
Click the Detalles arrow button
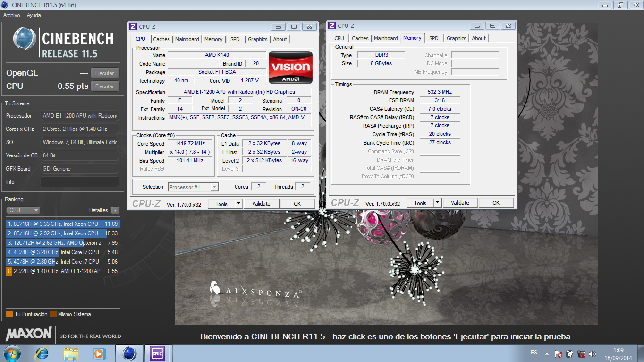[115, 210]
